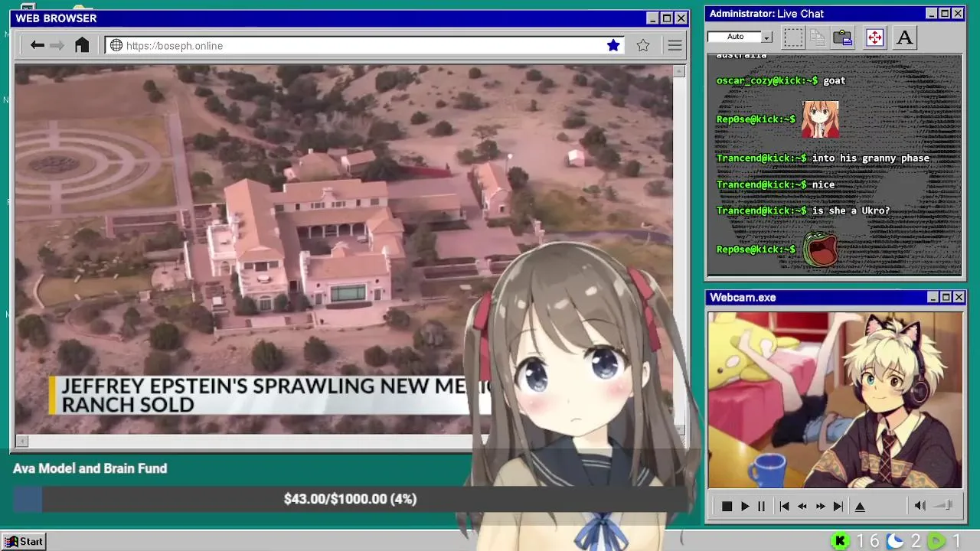This screenshot has height=551, width=980.
Task: Minimize the Live Chat window
Action: coord(932,14)
